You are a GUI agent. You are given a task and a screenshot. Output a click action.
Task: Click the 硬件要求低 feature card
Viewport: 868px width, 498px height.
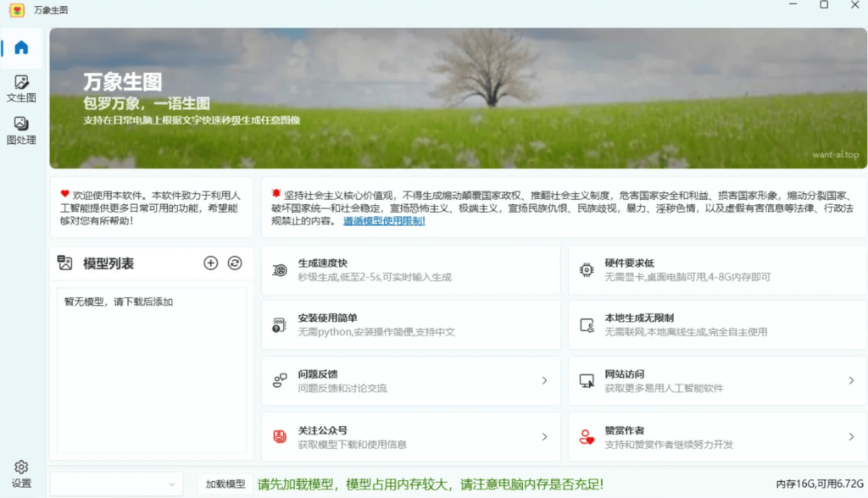click(717, 270)
